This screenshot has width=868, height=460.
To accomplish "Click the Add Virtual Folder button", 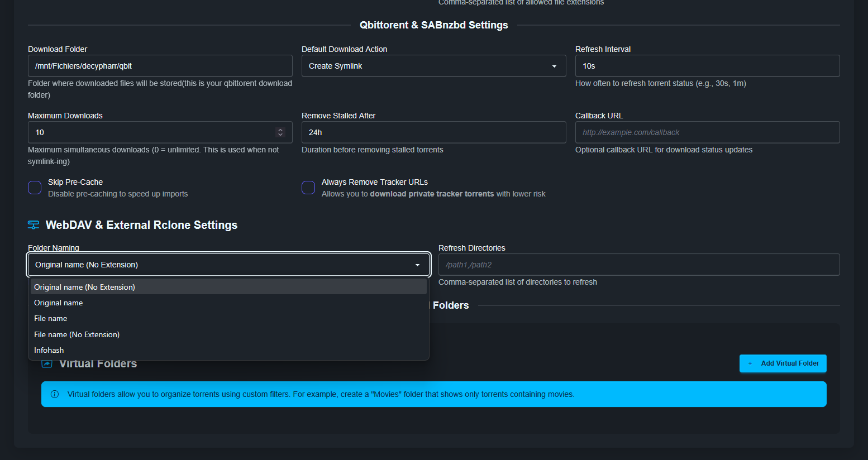I will point(783,363).
